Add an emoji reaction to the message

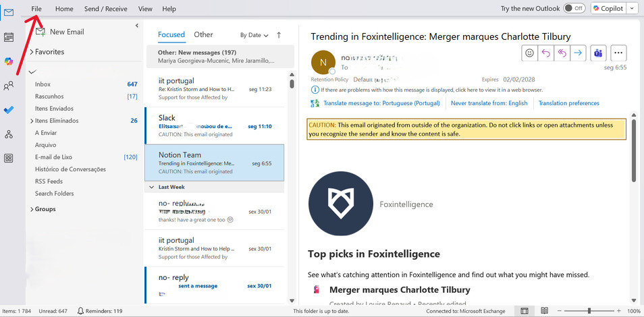click(530, 53)
